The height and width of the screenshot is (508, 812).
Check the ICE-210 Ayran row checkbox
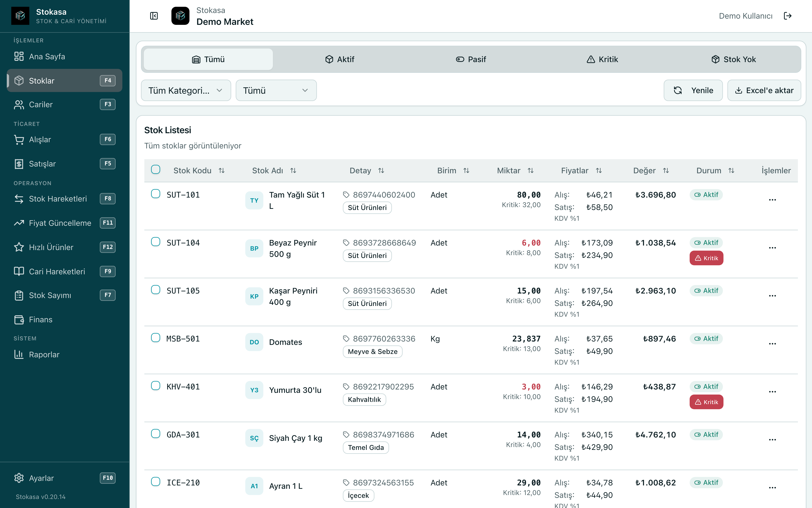(x=155, y=481)
